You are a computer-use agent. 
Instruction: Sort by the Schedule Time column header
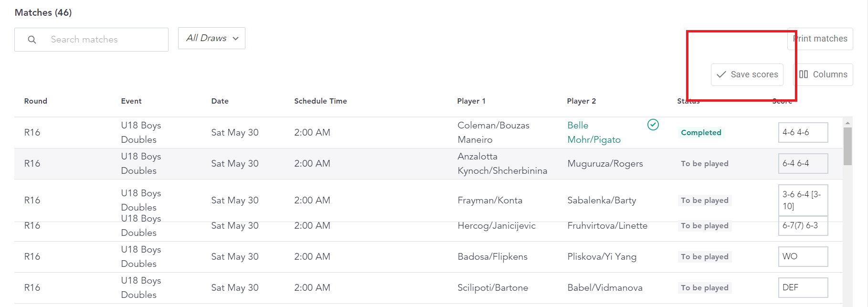[320, 101]
